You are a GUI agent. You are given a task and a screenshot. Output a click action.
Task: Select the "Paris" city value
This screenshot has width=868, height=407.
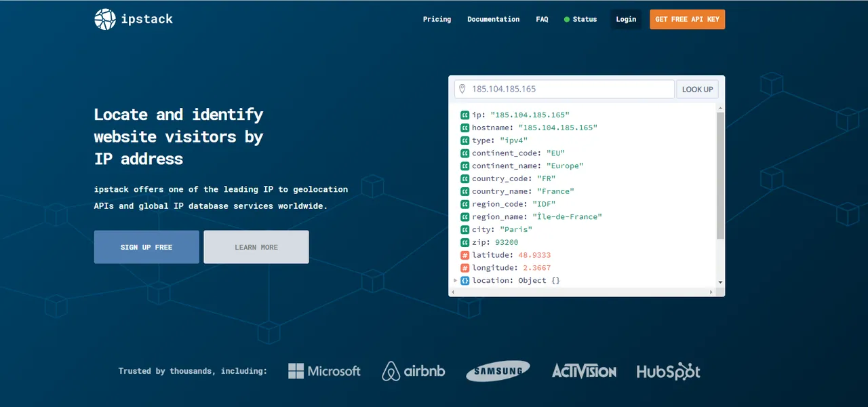click(x=515, y=230)
